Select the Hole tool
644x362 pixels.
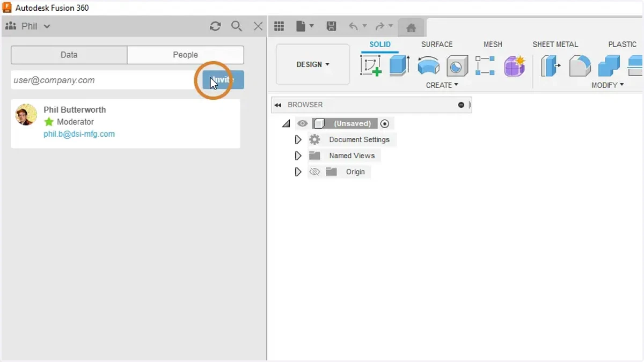pos(457,66)
